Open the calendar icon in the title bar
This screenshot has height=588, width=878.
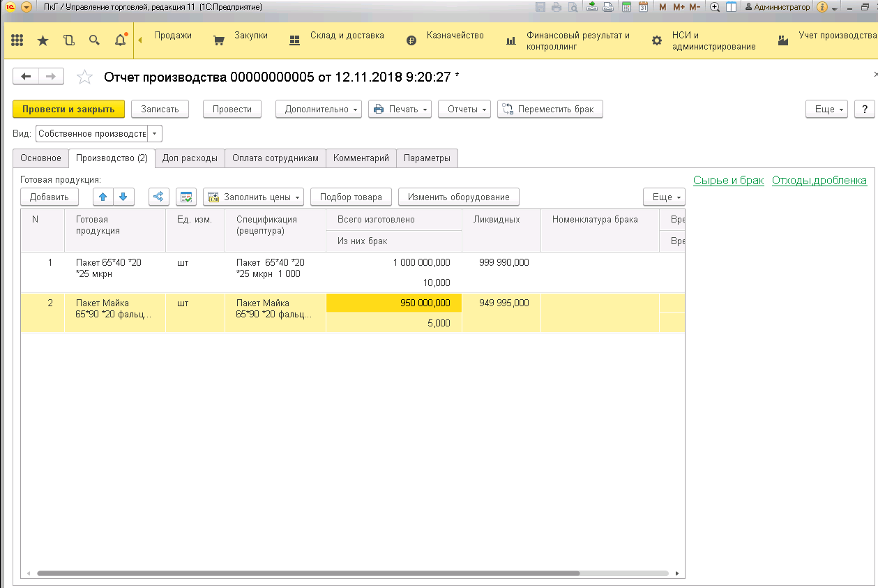click(x=643, y=7)
